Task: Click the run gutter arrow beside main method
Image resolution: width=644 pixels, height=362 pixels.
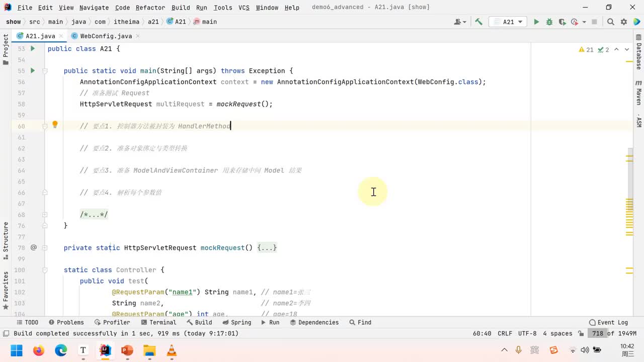Action: pos(33,71)
